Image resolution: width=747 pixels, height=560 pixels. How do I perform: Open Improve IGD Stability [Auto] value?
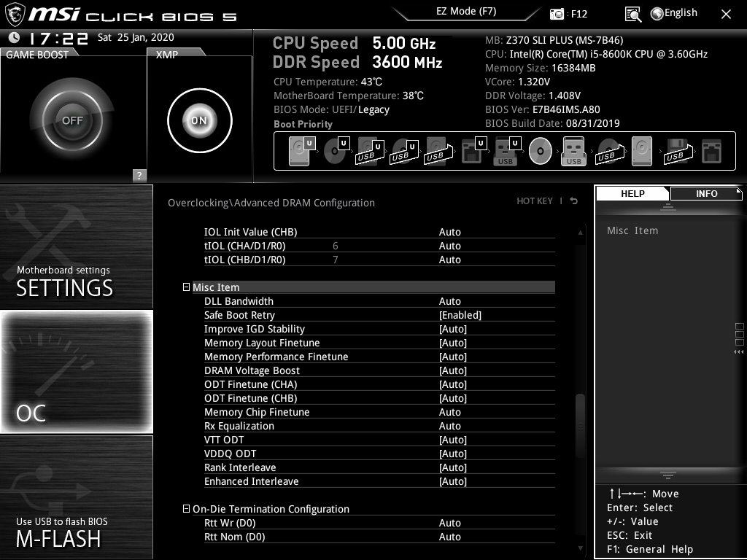(453, 329)
